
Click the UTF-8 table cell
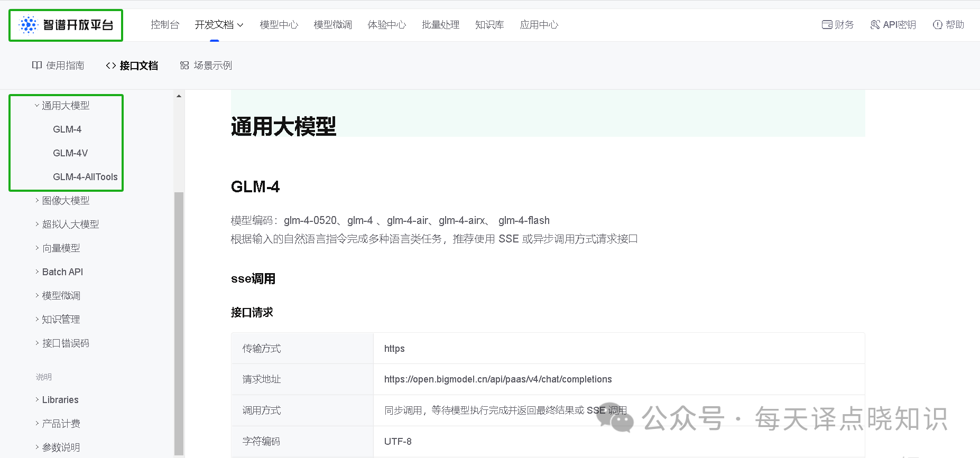point(619,442)
